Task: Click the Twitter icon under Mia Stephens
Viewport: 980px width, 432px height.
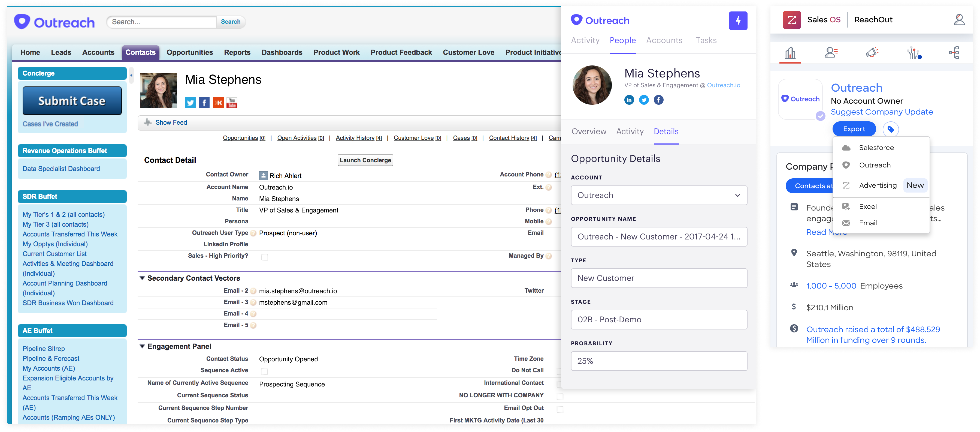Action: [x=190, y=103]
